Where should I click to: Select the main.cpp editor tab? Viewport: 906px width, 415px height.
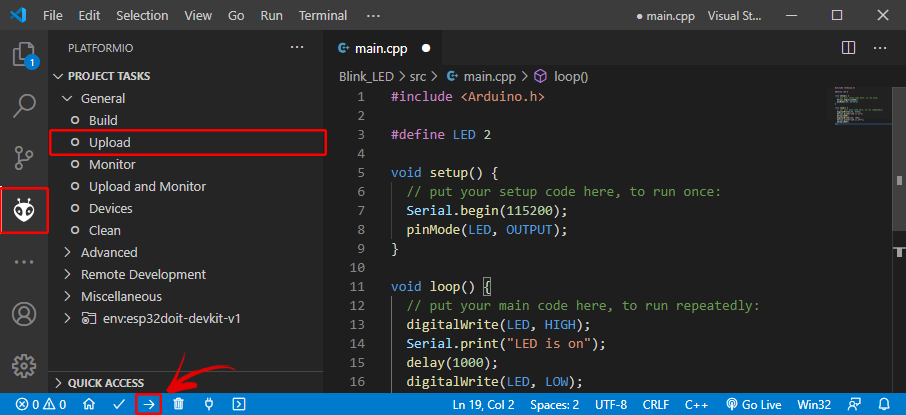[384, 49]
